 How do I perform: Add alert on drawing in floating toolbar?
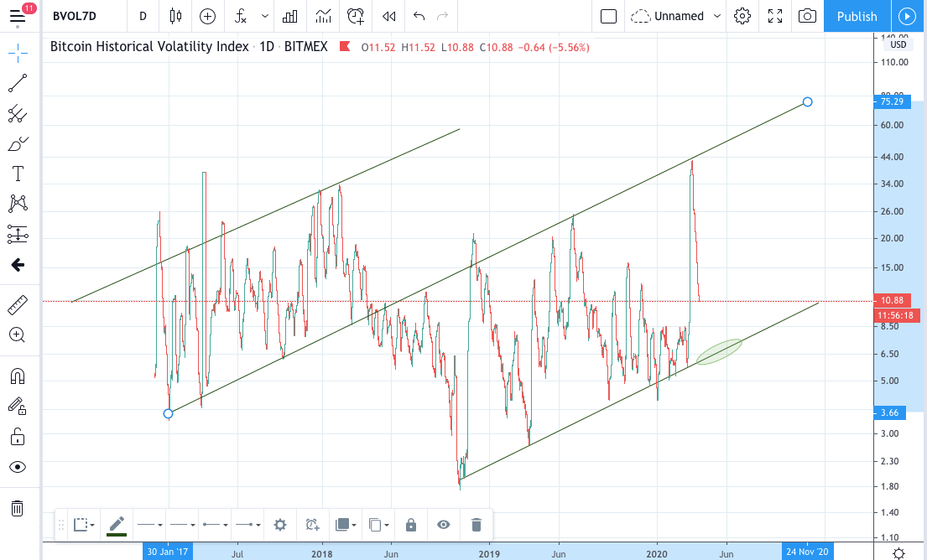pos(313,525)
